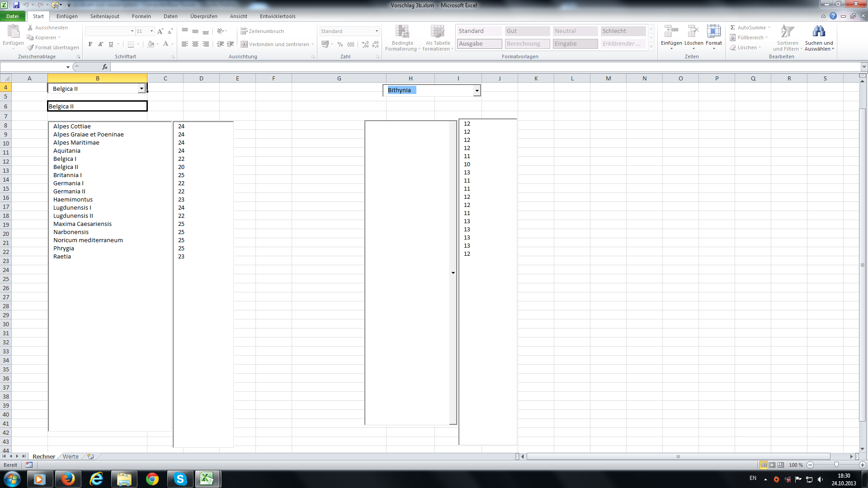Viewport: 868px width, 488px height.
Task: Toggle italic formatting button
Action: 100,44
